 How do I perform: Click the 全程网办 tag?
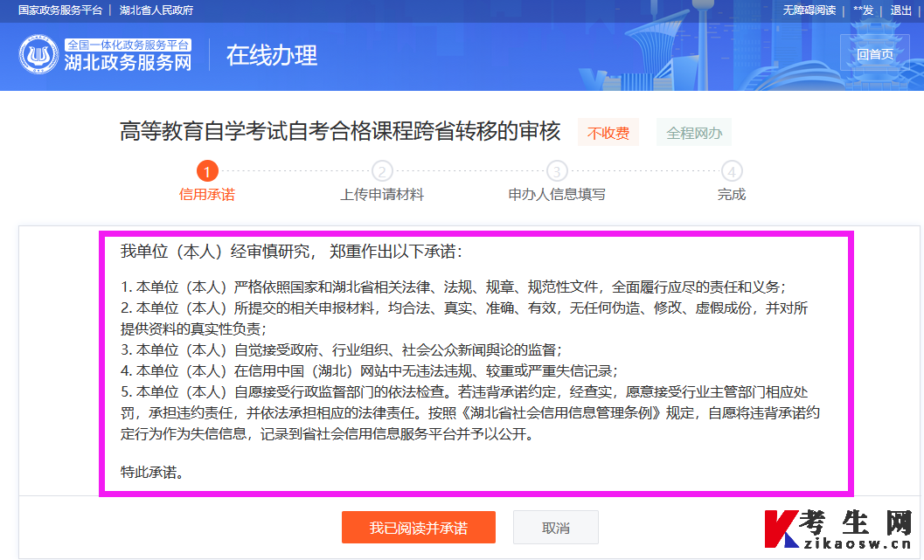(x=694, y=133)
